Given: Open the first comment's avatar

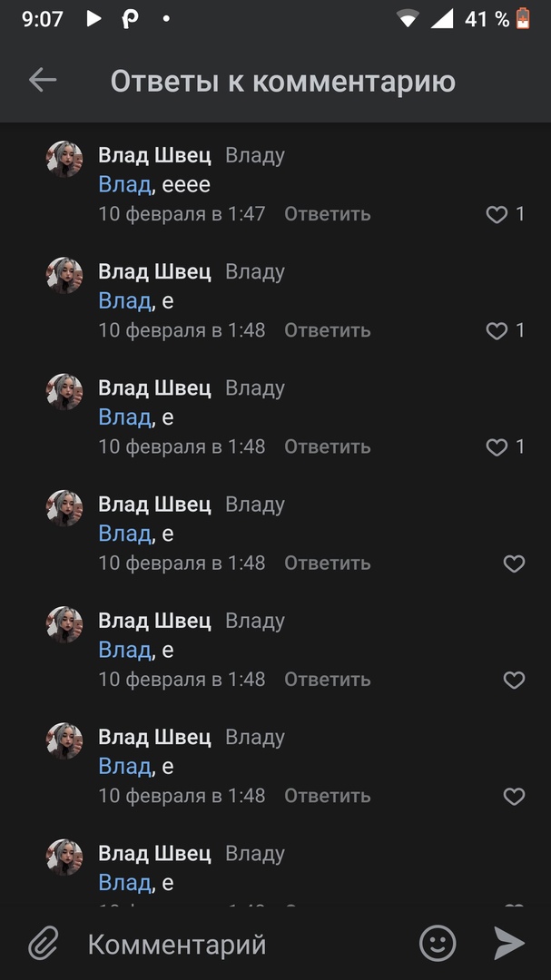Looking at the screenshot, I should (x=64, y=160).
